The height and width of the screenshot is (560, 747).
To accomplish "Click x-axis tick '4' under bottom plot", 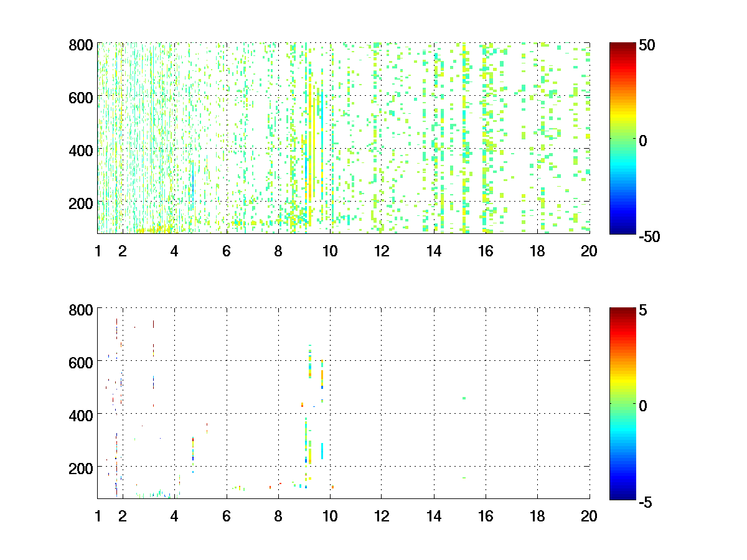I will tap(174, 516).
